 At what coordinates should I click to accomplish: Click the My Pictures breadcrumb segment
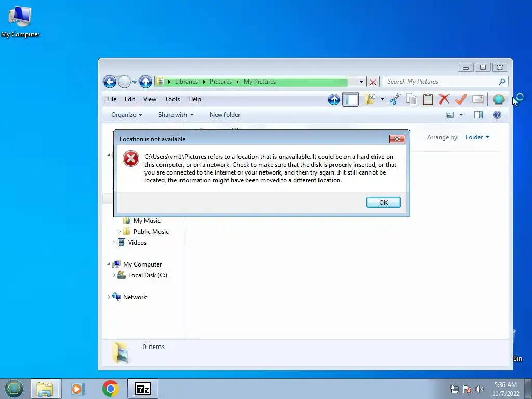260,82
